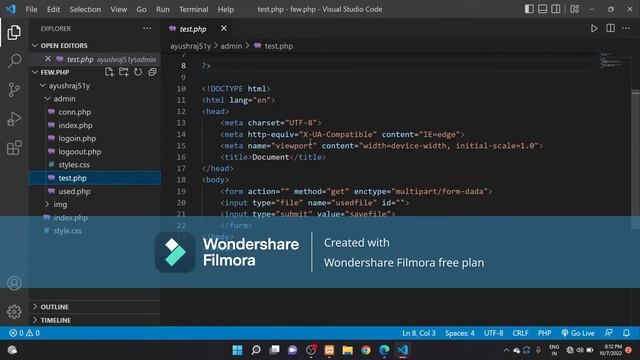
Task: Start Go Live server
Action: (x=578, y=333)
